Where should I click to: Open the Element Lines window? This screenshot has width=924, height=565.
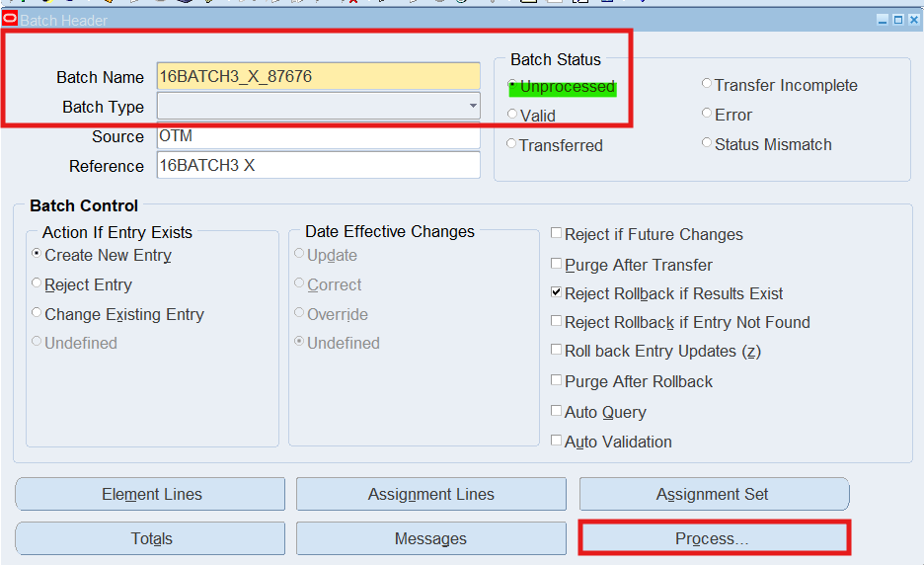coord(150,494)
